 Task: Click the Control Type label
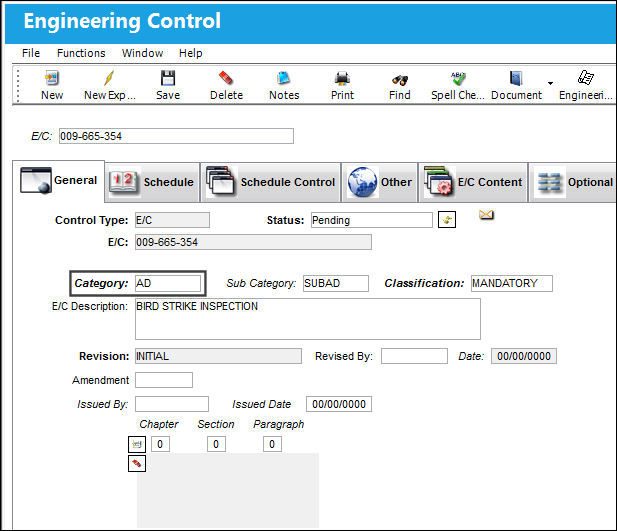pyautogui.click(x=91, y=220)
